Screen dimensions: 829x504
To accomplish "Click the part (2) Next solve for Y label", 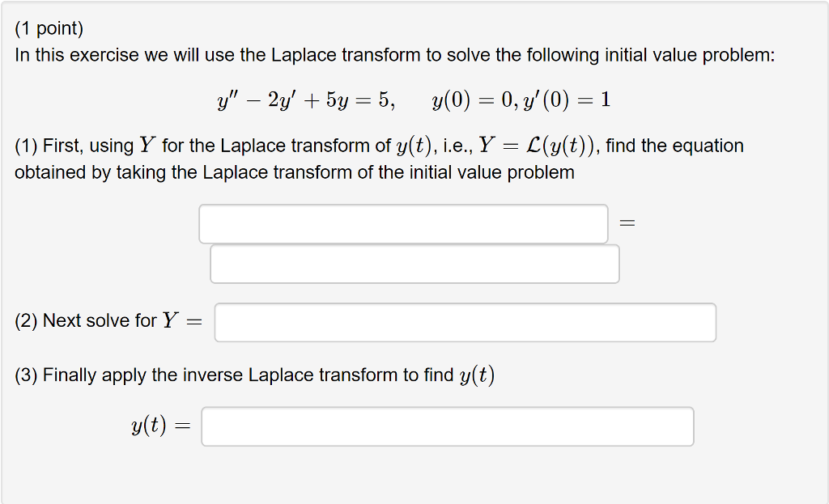I will 109,320.
